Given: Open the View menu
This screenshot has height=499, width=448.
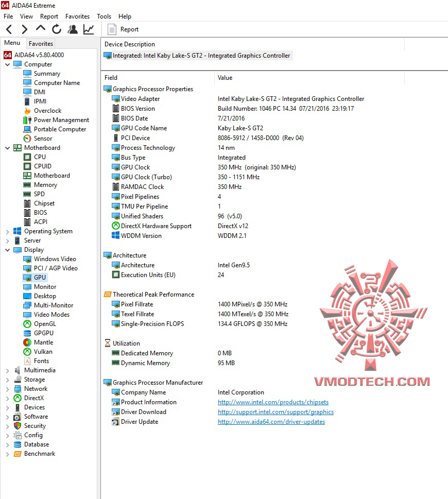Looking at the screenshot, I should [26, 16].
